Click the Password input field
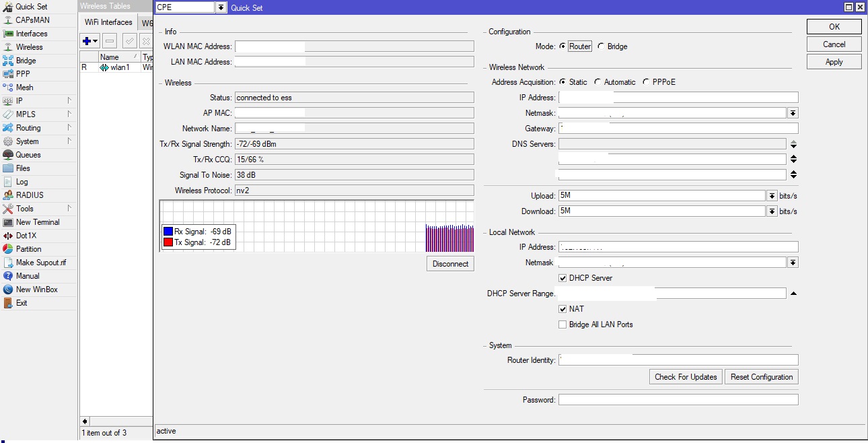868x443 pixels. [678, 400]
